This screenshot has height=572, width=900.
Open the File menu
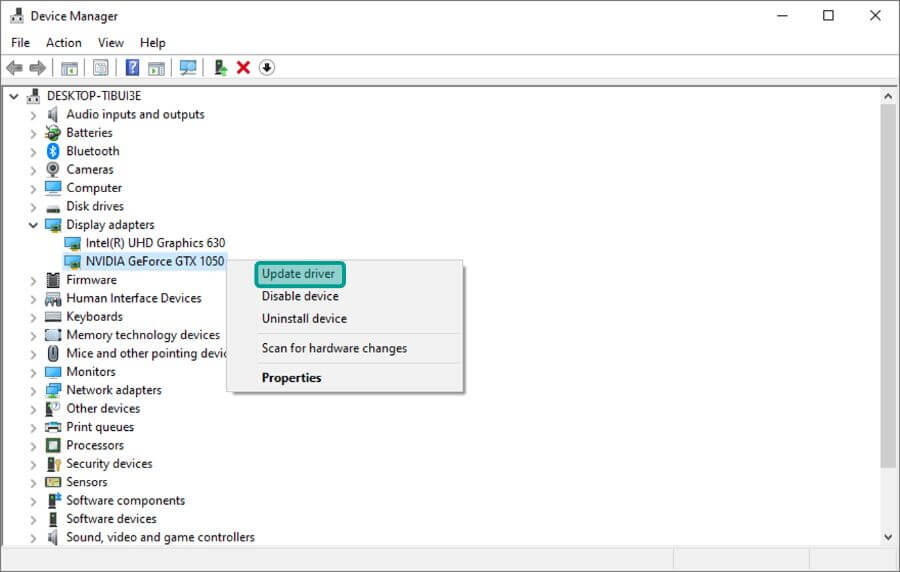click(20, 43)
